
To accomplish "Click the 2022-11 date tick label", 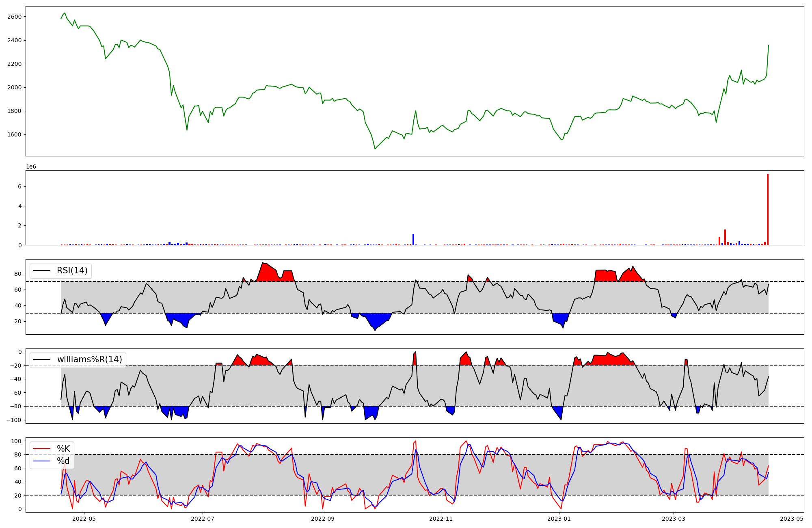I will point(441,519).
